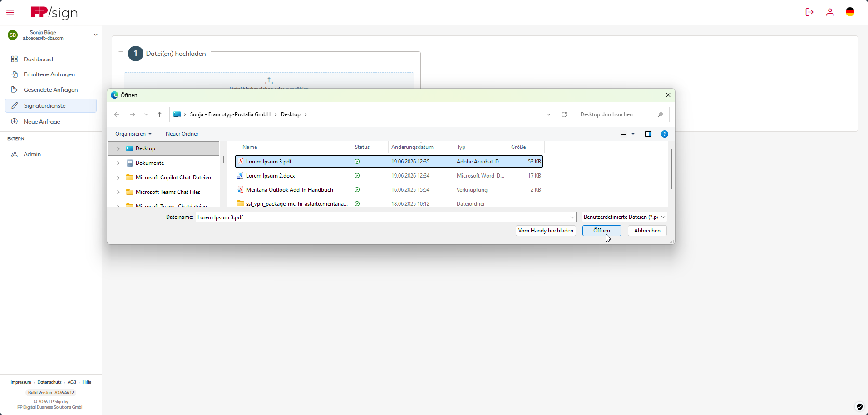Open the hamburger menu icon
This screenshot has height=415, width=868.
pos(10,12)
